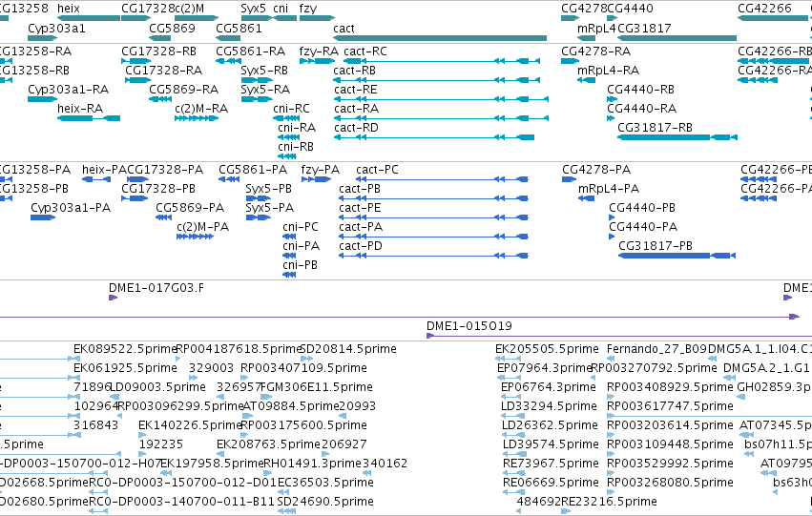Click the cni-RB transcript label
The height and width of the screenshot is (516, 812).
click(296, 147)
